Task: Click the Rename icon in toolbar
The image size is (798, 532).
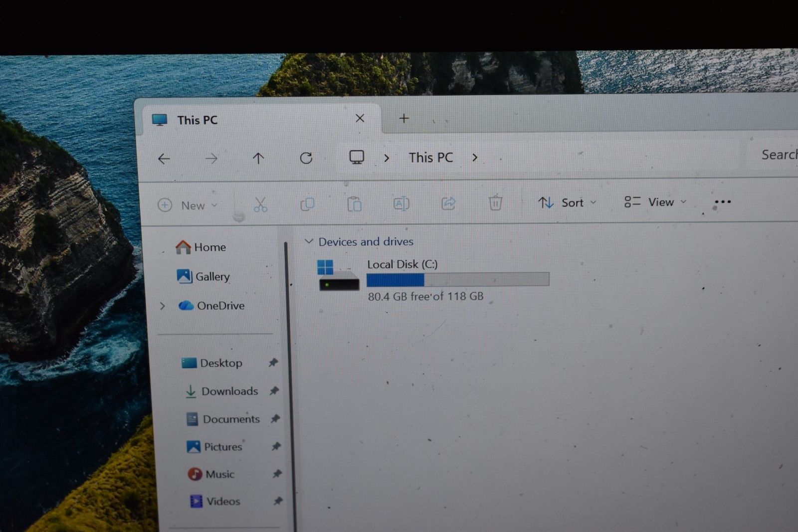Action: pyautogui.click(x=401, y=203)
